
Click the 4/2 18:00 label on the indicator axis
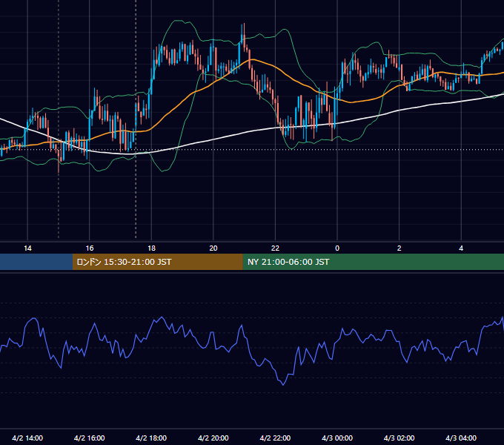pyautogui.click(x=151, y=438)
